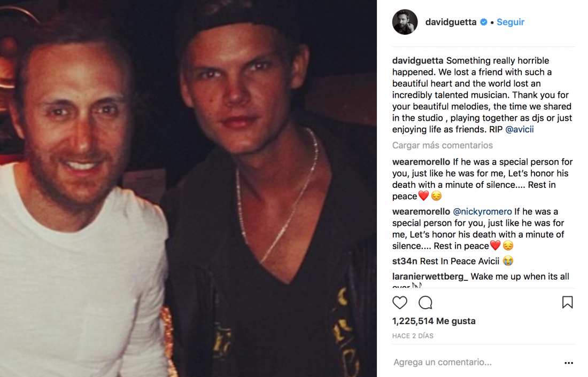Focus the Agrega un comentario field
This screenshot has height=377, width=588.
point(476,363)
